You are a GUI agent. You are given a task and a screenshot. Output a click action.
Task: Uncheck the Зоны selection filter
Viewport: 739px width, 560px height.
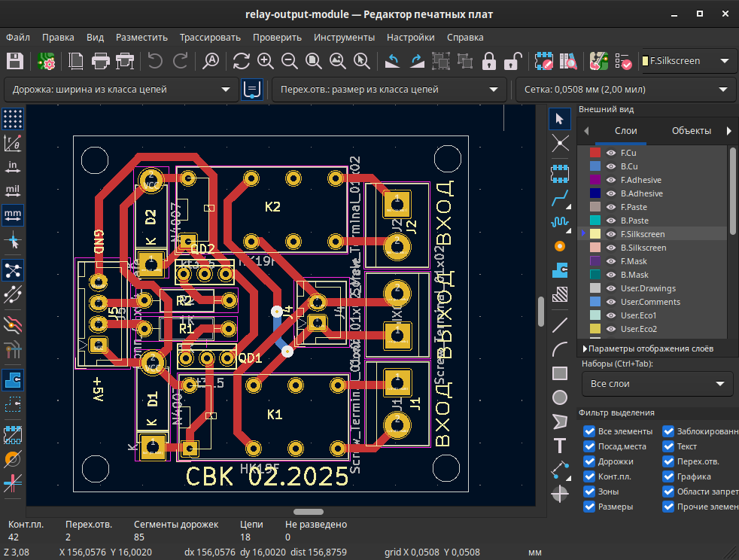pyautogui.click(x=589, y=492)
